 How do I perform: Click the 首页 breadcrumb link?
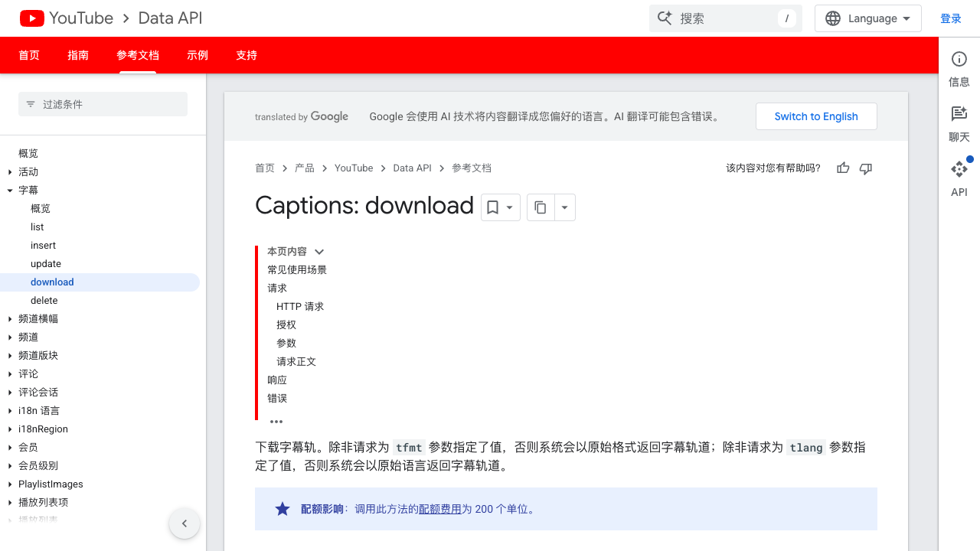(x=265, y=168)
